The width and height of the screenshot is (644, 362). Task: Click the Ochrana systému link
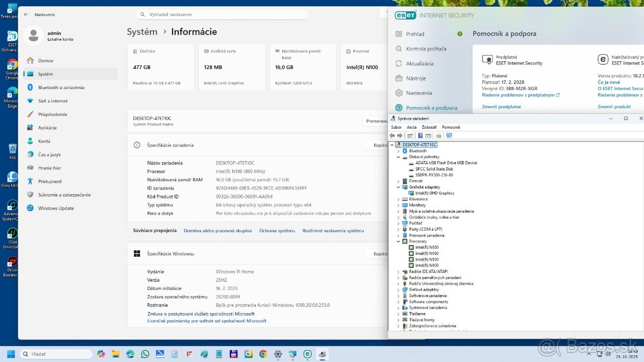coord(277,231)
